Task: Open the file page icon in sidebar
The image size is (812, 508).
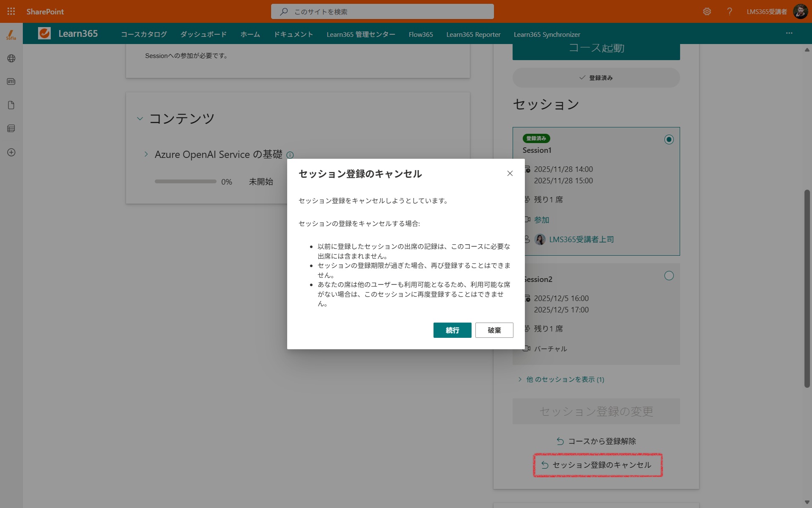Action: 11,105
